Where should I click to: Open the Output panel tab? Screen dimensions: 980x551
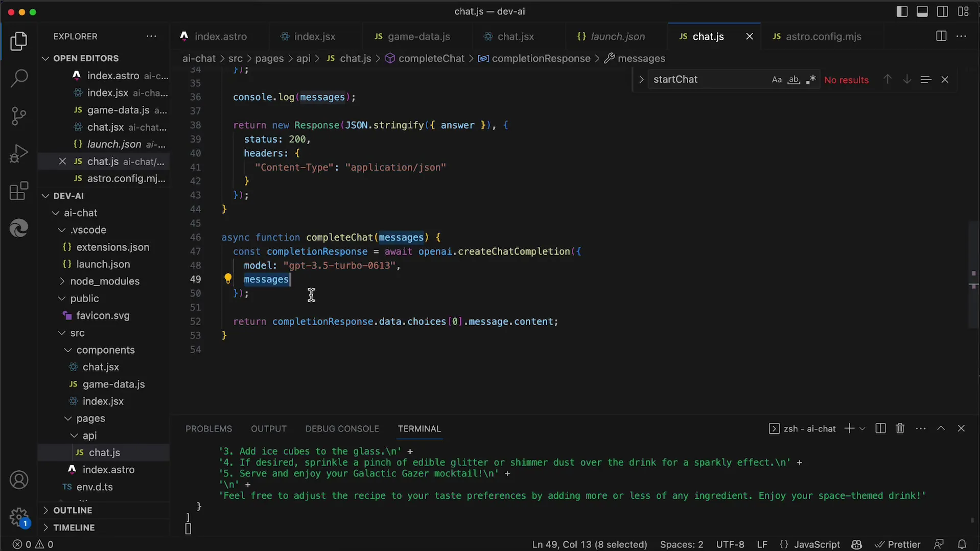point(268,429)
